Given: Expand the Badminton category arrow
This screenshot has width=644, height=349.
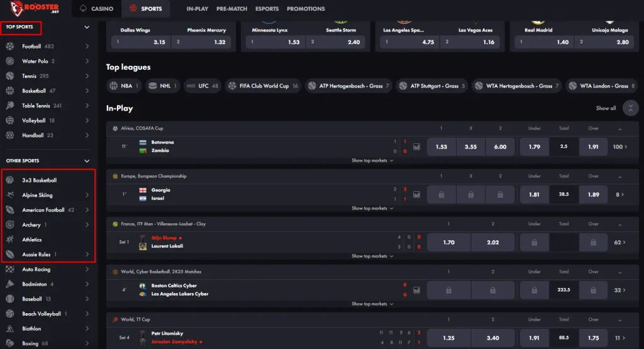Looking at the screenshot, I should (87, 284).
